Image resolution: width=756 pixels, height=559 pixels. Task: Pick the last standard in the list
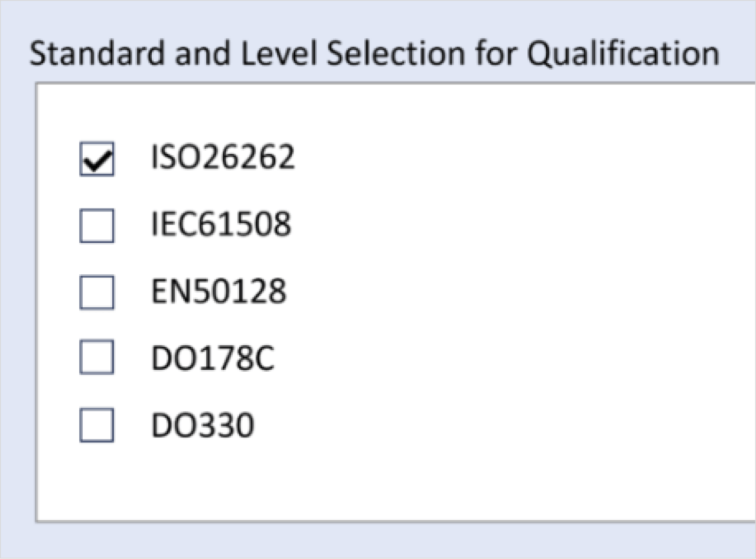pos(97,425)
